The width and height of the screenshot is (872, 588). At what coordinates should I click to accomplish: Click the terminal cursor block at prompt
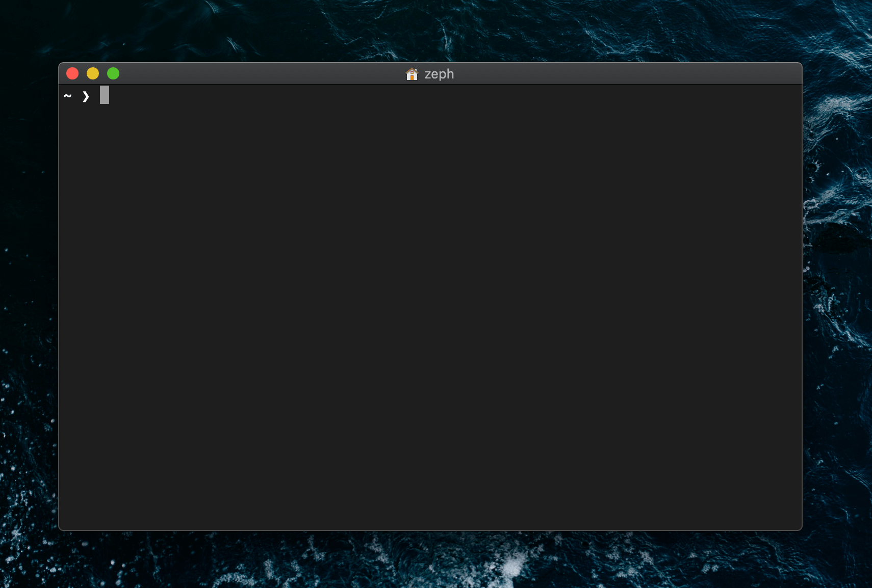105,95
